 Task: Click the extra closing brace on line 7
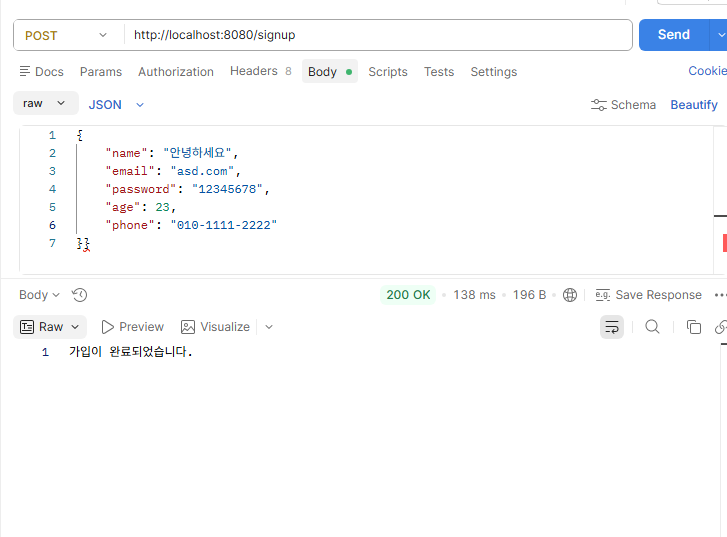tap(87, 243)
